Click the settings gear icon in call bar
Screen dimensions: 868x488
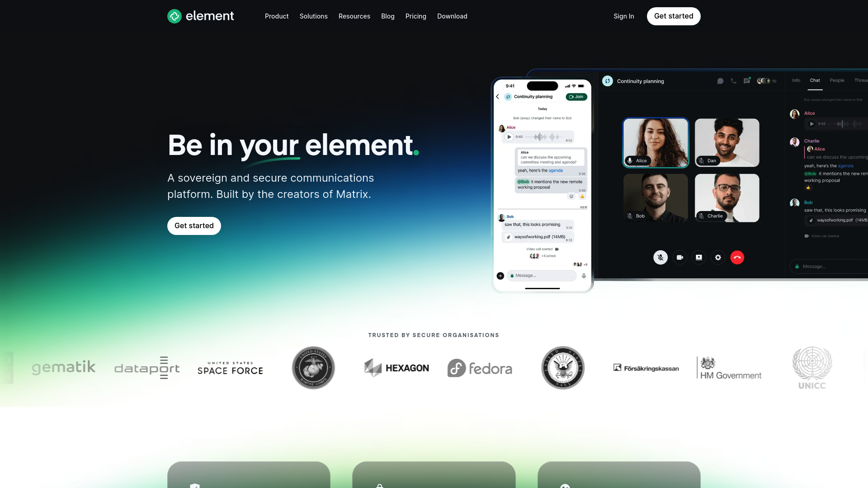pos(717,258)
